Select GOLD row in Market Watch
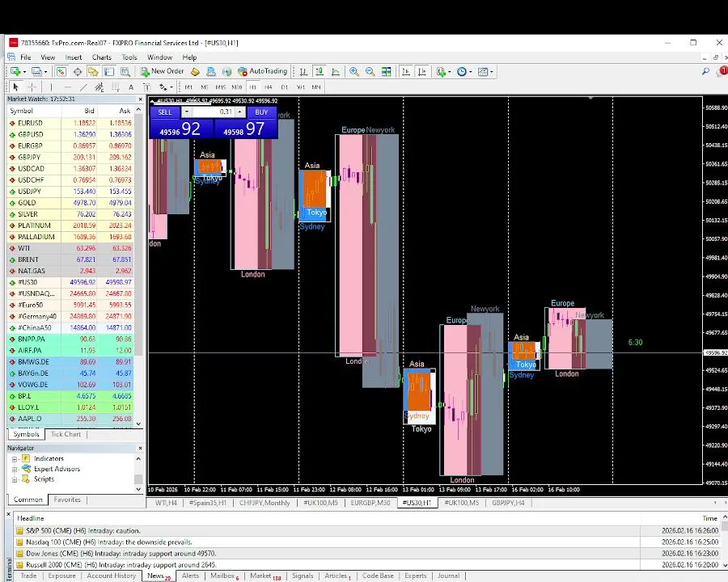 (x=70, y=203)
